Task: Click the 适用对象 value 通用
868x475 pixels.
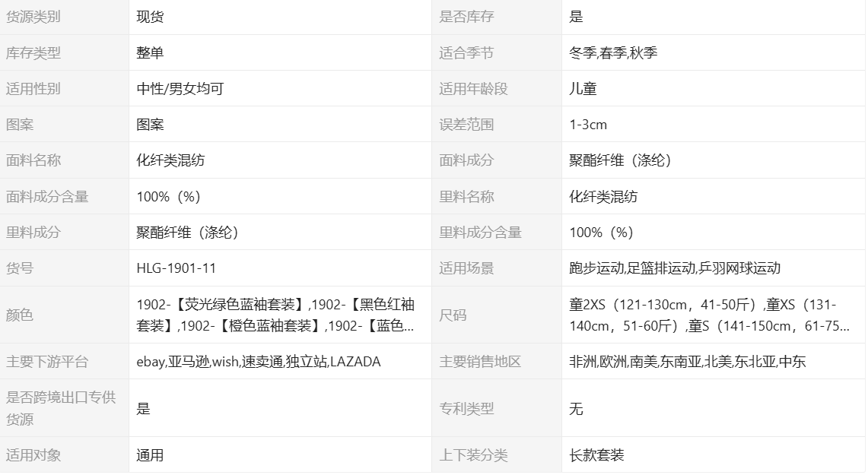Action: tap(150, 456)
